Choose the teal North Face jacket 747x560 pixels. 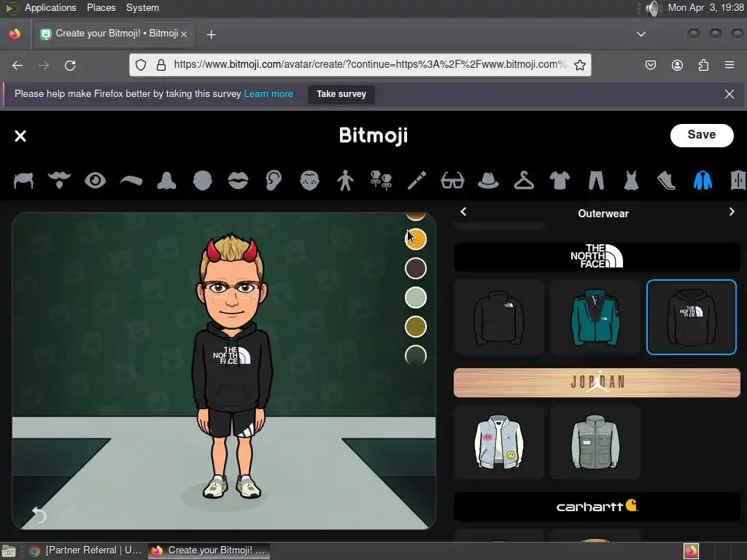coord(595,317)
